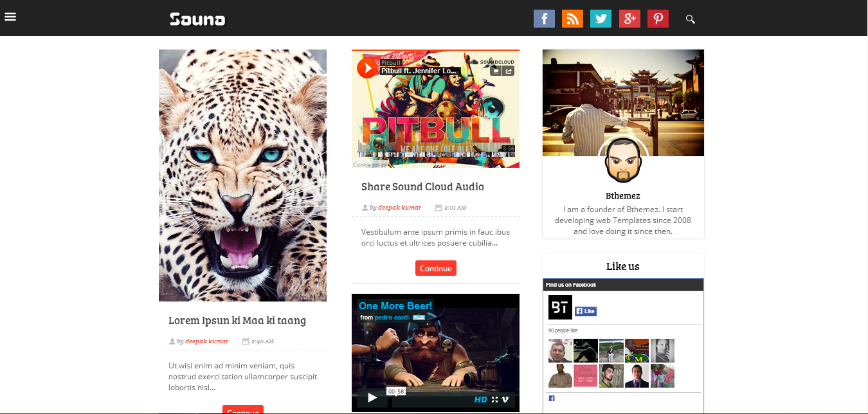The height and width of the screenshot is (414, 868).
Task: Open the Google Plus social icon
Action: 629,19
